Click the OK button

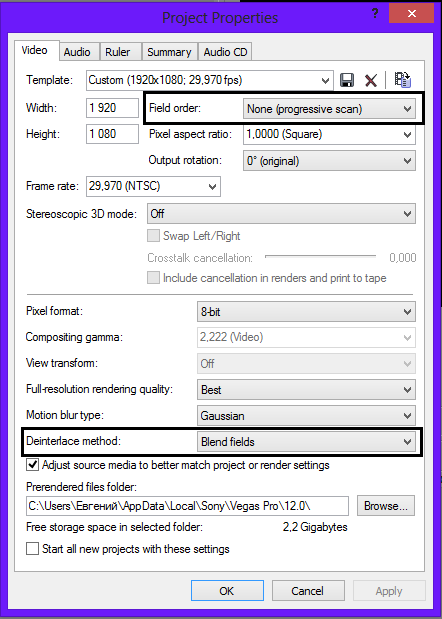227,591
